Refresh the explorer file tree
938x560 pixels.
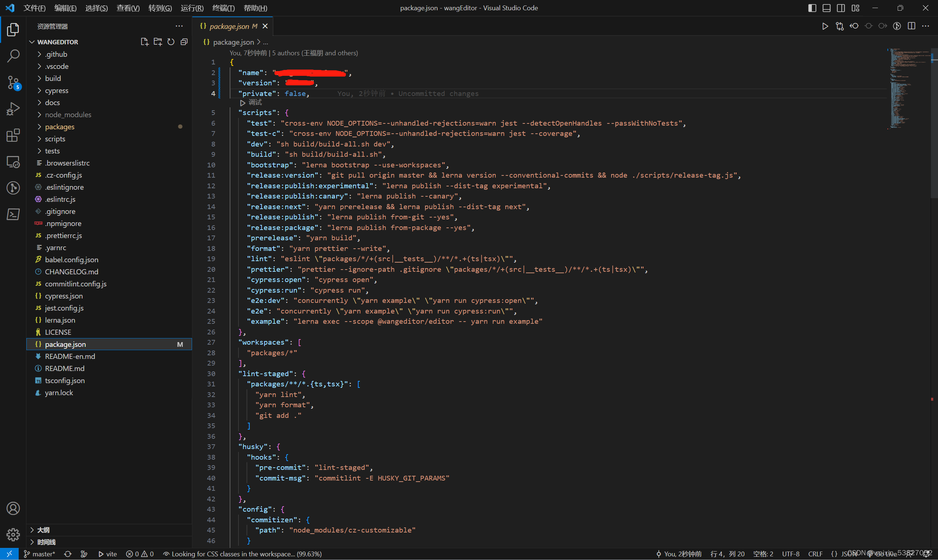pyautogui.click(x=171, y=42)
